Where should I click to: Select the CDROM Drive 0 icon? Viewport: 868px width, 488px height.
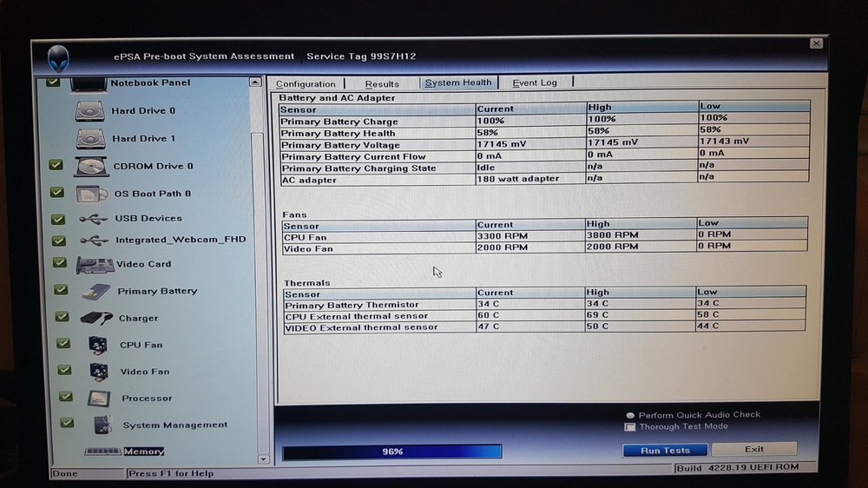91,166
